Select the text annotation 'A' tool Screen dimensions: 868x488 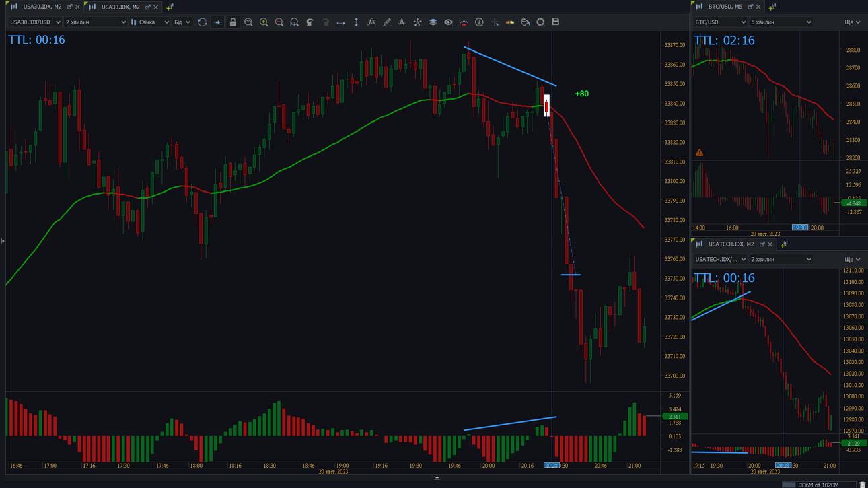402,22
